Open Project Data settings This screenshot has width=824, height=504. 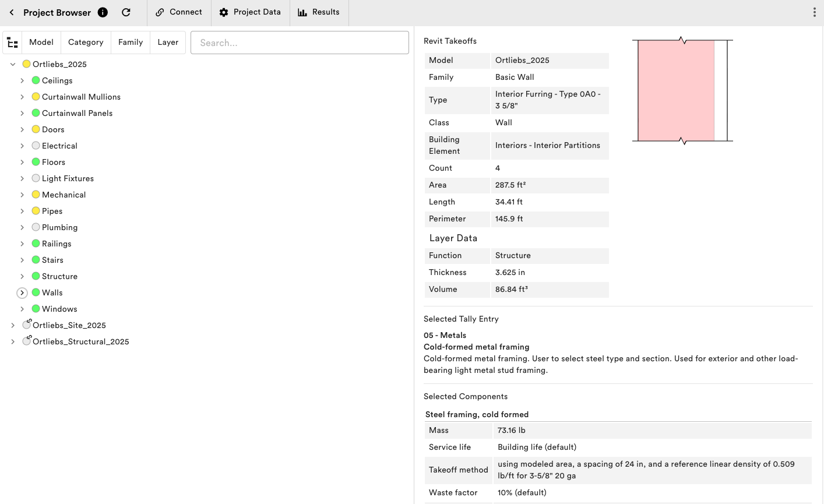click(250, 12)
